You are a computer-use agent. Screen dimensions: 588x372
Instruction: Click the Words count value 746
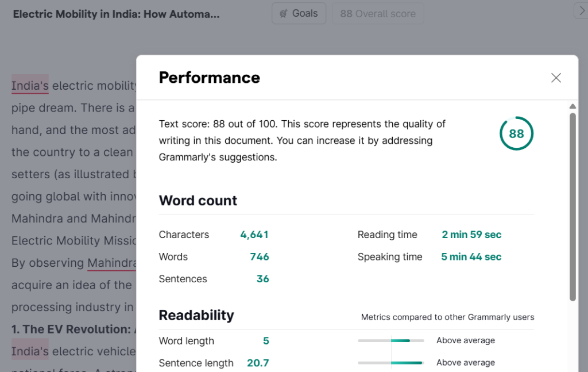click(x=259, y=257)
